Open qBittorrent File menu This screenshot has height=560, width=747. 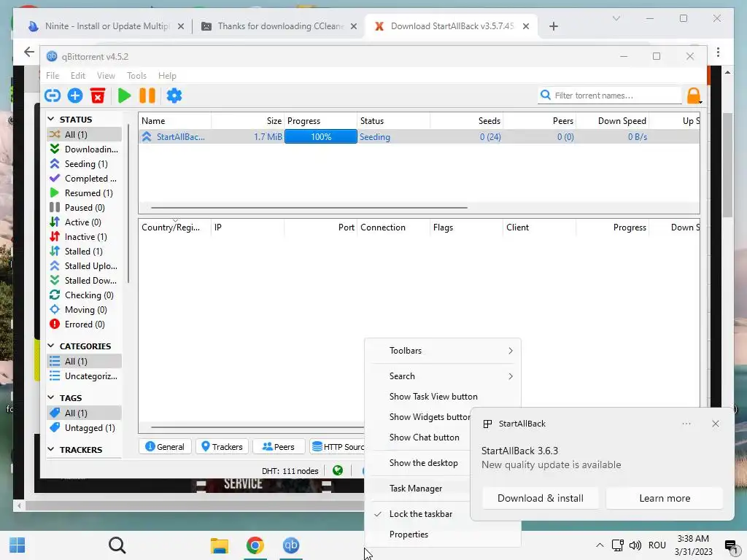point(53,76)
